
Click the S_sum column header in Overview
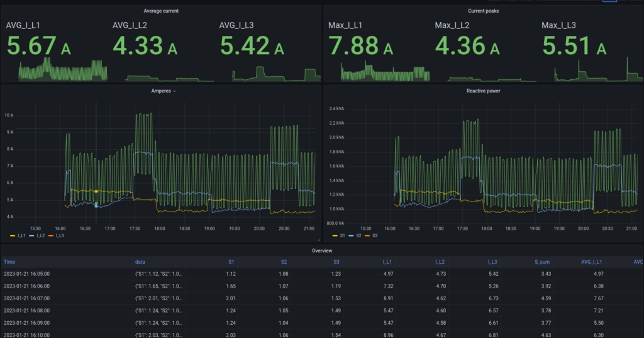click(x=541, y=261)
